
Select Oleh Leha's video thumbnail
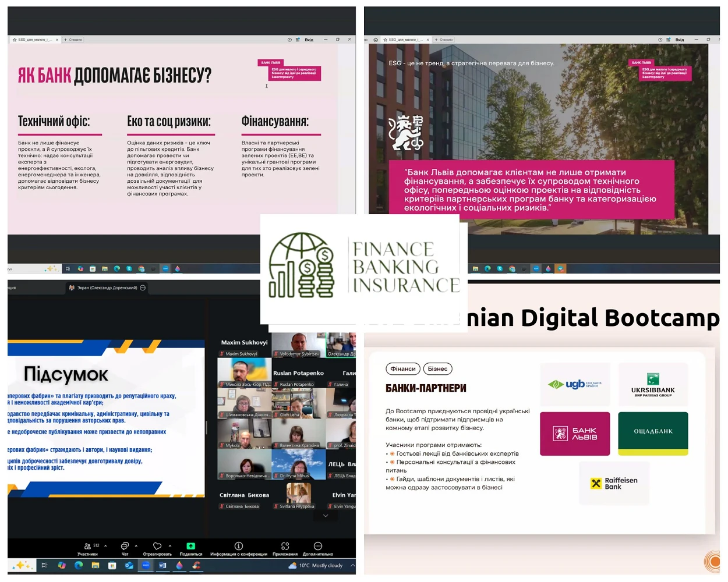298,403
